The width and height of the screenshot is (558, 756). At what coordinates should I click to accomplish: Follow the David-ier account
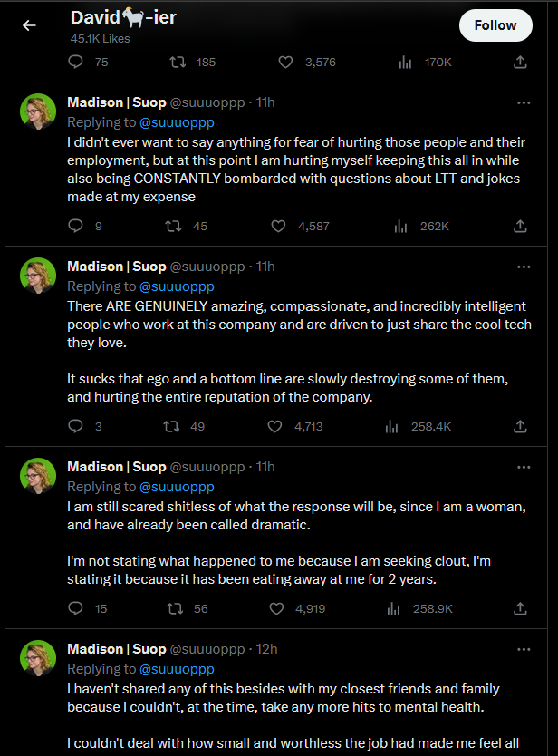tap(495, 25)
